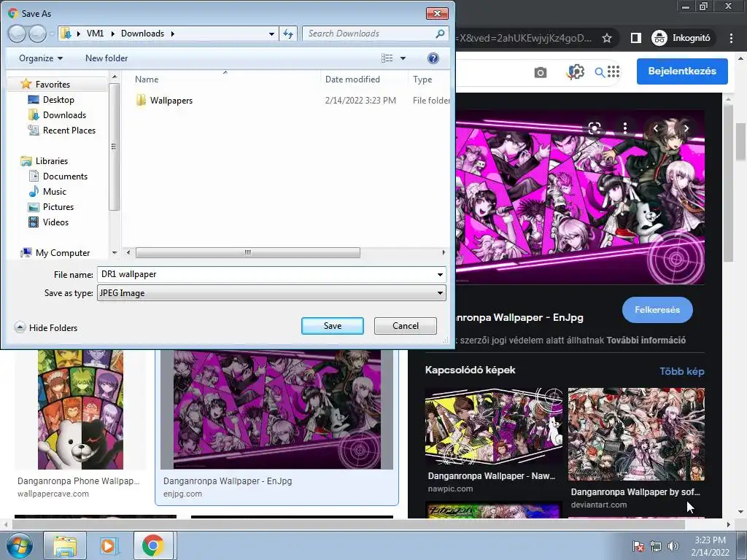The image size is (747, 560).
Task: Open Windows Explorer from taskbar
Action: point(65,545)
